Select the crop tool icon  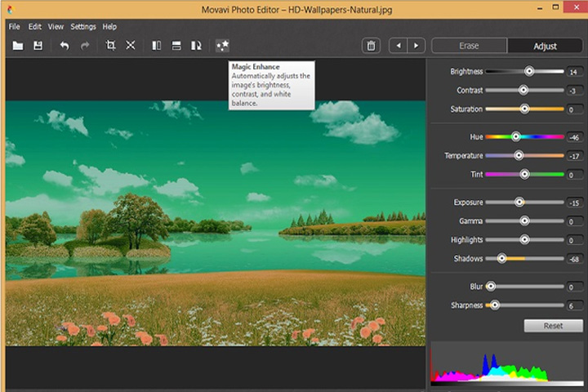point(110,46)
